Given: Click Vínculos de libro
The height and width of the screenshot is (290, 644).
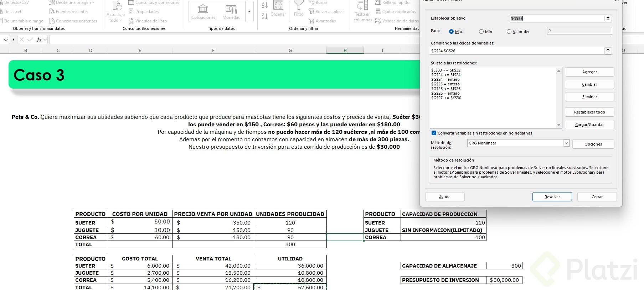Looking at the screenshot, I should click(x=148, y=21).
